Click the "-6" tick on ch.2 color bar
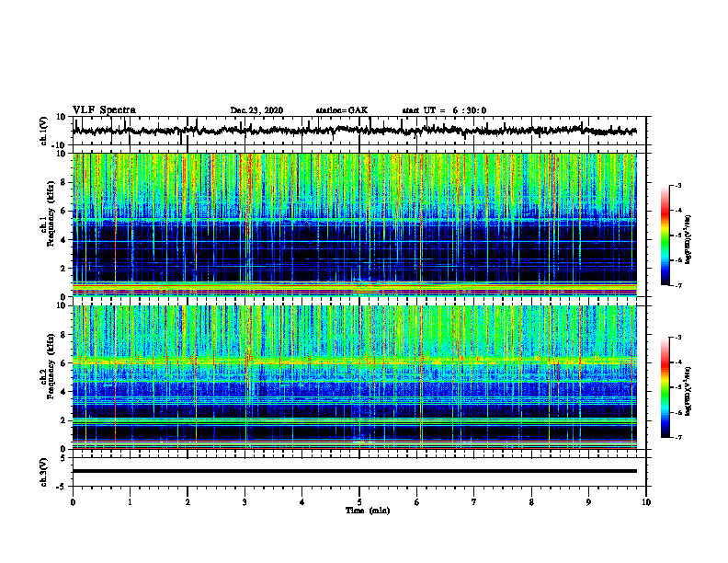Image resolution: width=728 pixels, height=563 pixels. pyautogui.click(x=677, y=412)
